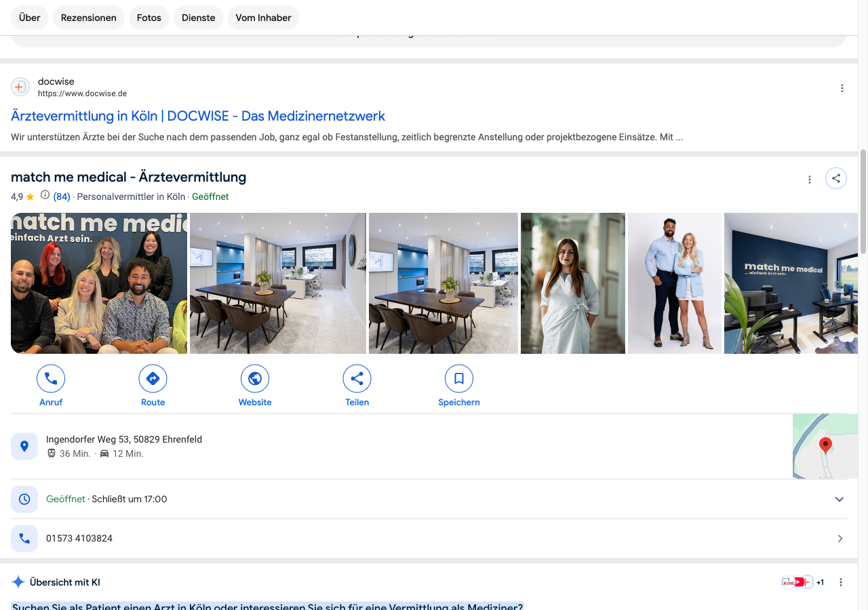Click the yellow rating star
868x610 pixels.
(30, 197)
